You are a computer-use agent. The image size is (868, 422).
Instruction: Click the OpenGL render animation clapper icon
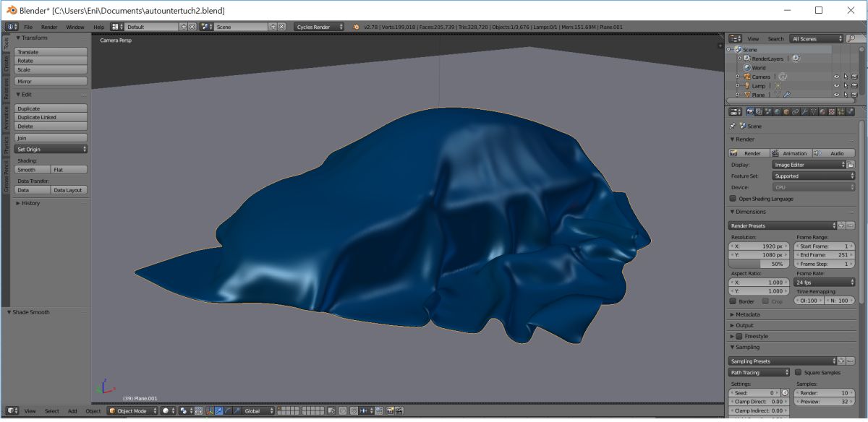399,410
